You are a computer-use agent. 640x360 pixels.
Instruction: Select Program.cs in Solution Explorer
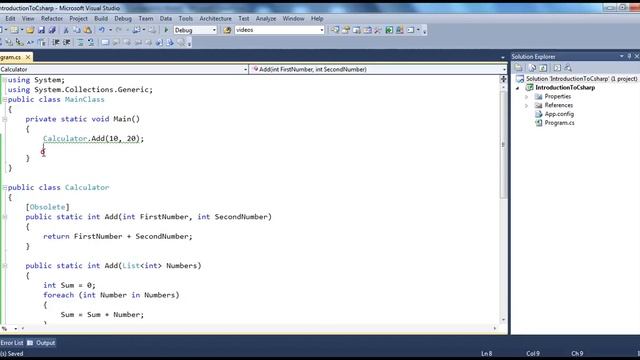click(x=559, y=123)
